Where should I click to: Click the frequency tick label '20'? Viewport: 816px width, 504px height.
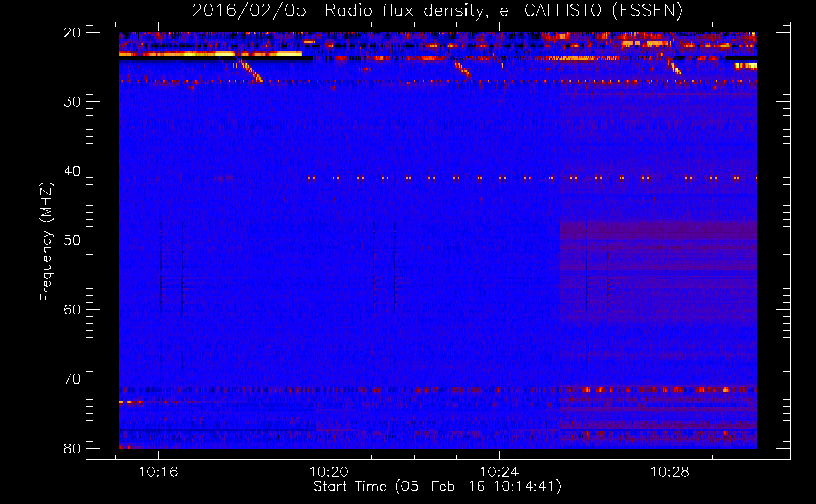(72, 33)
